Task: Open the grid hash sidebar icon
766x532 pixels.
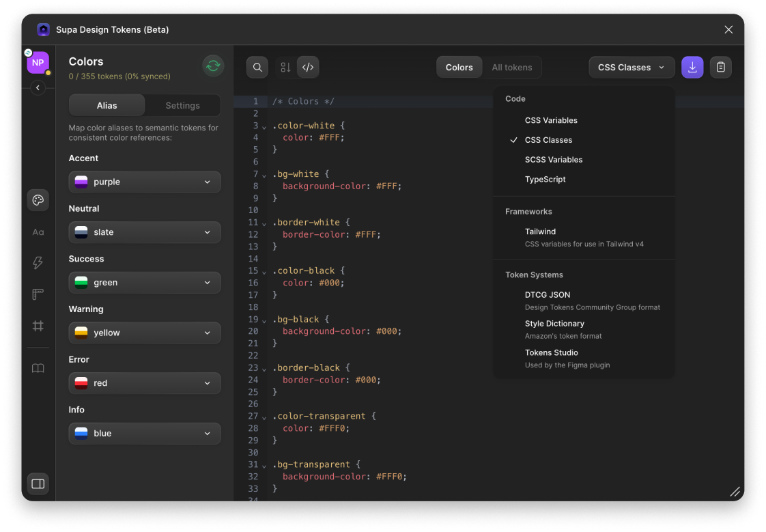Action: 38,326
